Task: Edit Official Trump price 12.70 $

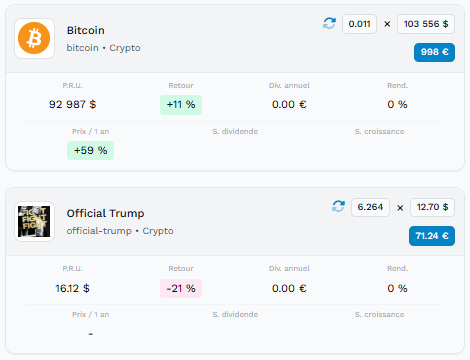Action: (432, 207)
